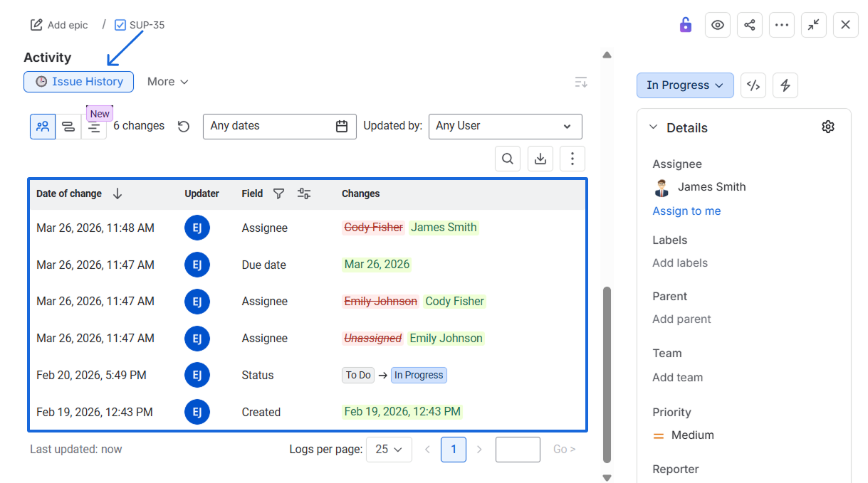Click the page number input box

(518, 450)
